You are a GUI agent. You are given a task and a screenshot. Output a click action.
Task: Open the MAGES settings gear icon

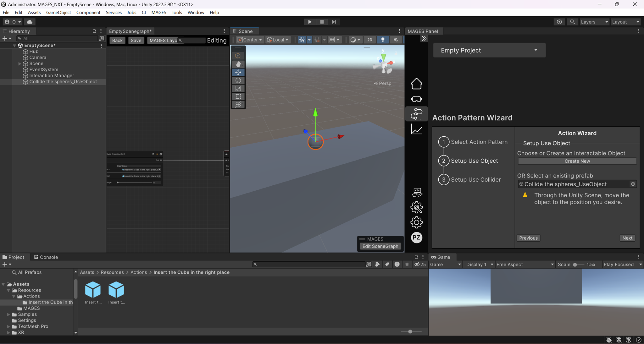click(x=416, y=222)
